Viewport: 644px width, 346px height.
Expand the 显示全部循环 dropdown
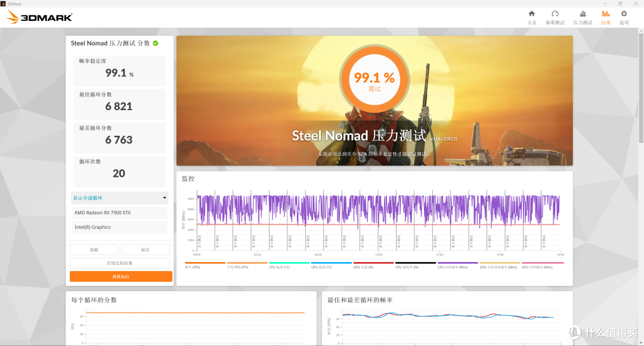click(119, 198)
